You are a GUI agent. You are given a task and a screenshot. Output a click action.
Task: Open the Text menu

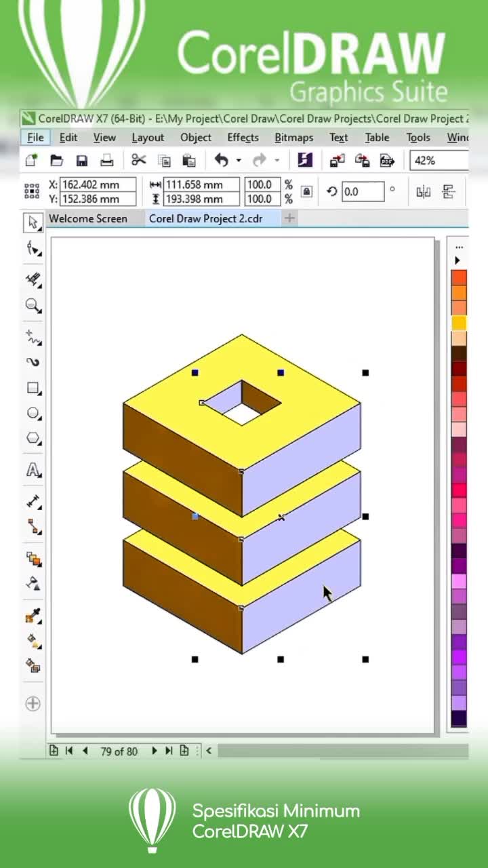click(x=339, y=138)
